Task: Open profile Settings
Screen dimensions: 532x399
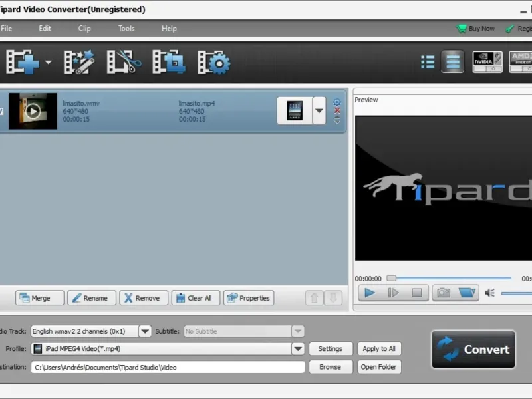Action: pyautogui.click(x=331, y=348)
